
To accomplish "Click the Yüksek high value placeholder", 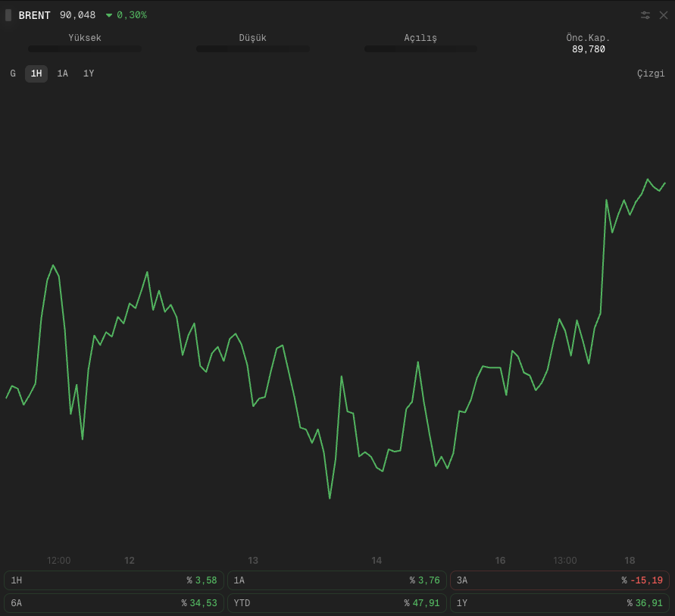I will coord(85,49).
